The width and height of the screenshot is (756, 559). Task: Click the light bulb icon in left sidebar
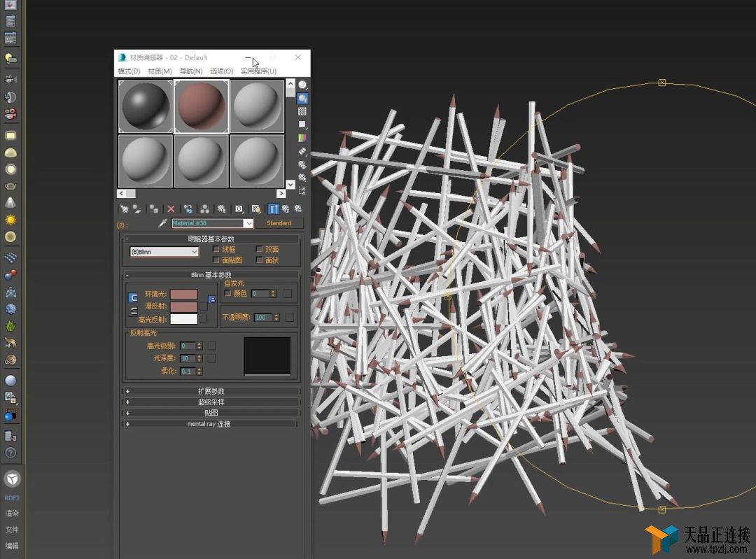10,59
